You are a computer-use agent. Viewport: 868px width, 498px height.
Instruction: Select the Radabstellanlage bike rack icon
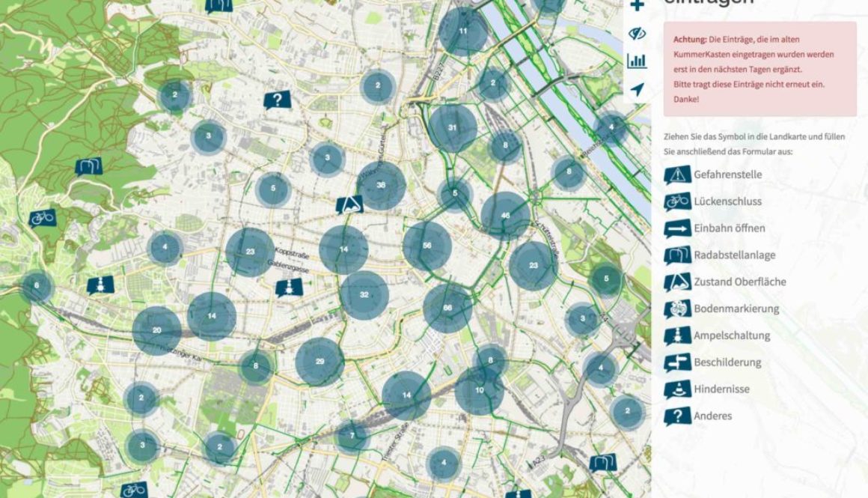tap(678, 255)
